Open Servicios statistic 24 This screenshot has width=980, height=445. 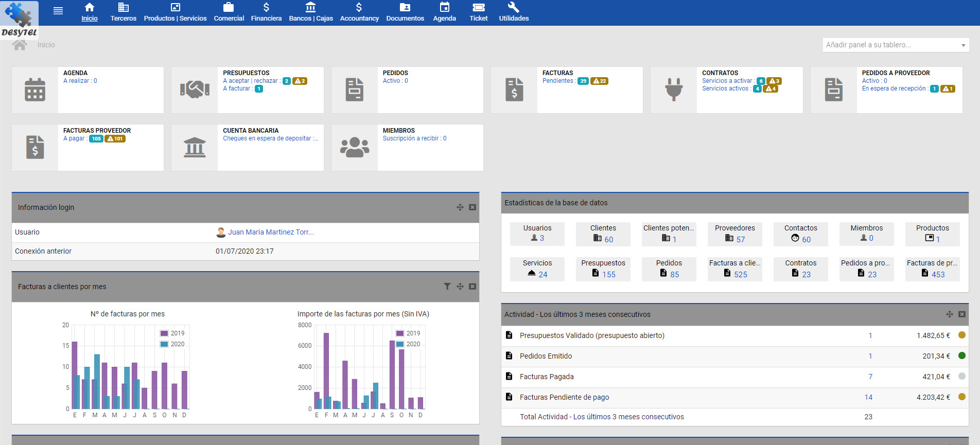(537, 269)
